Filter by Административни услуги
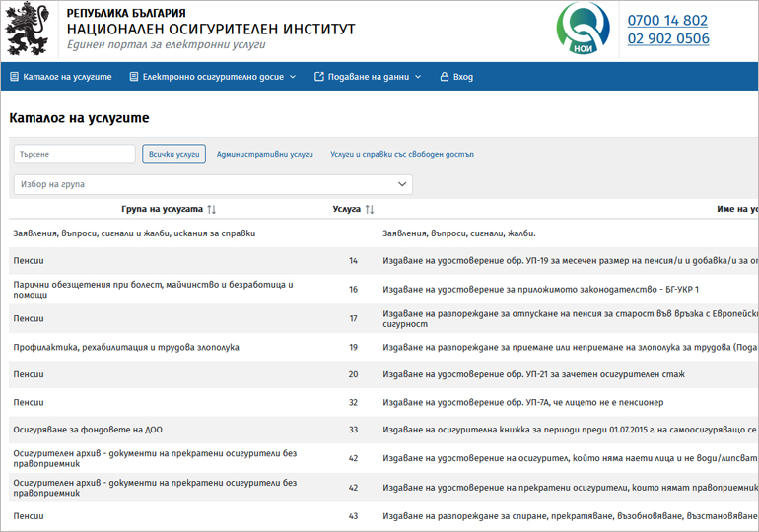 click(x=264, y=154)
